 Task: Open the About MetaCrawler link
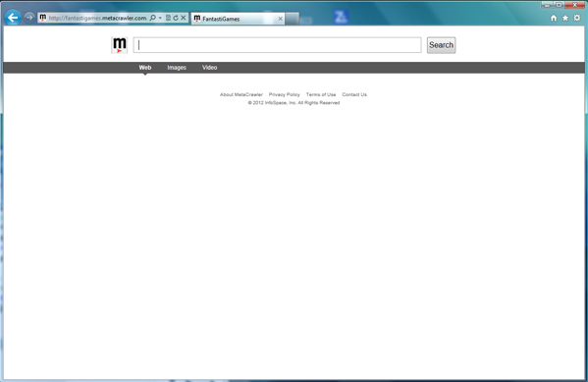click(x=241, y=94)
